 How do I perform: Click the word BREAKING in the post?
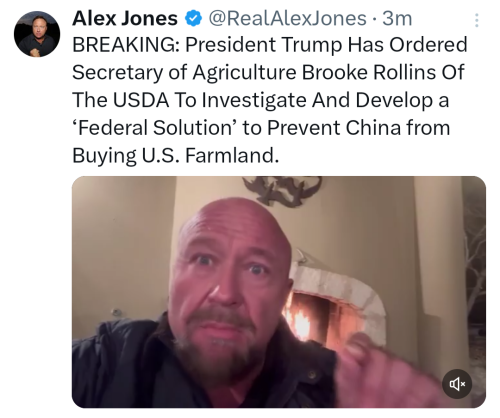tap(125, 45)
